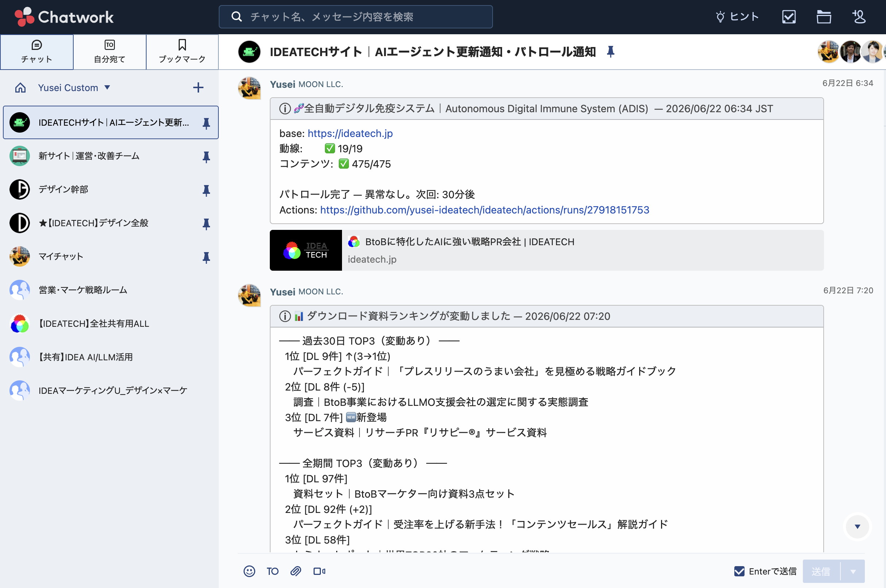Click the 送信 send button
This screenshot has width=886, height=588.
pos(821,572)
